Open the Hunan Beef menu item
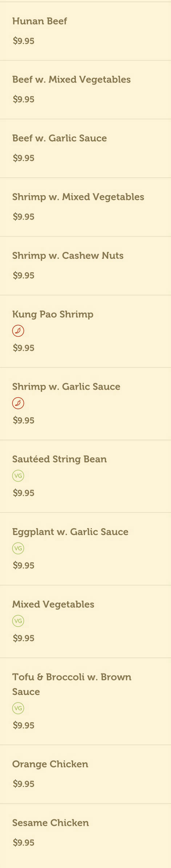The width and height of the screenshot is (171, 868). (85, 31)
